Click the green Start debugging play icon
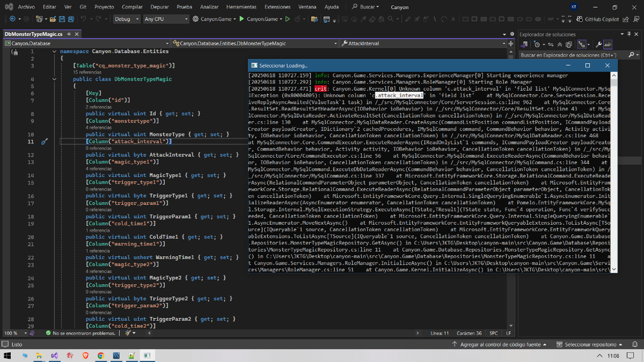This screenshot has height=362, width=644. point(242,19)
